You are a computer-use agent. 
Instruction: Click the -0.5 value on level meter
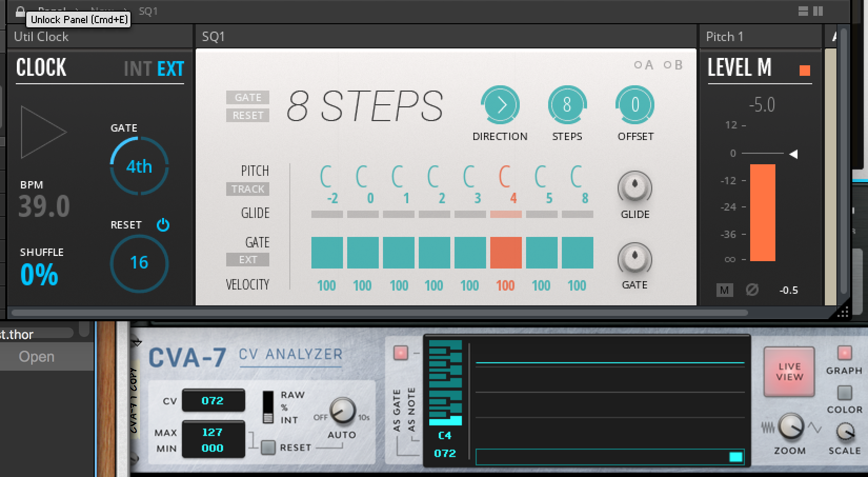[x=789, y=290]
